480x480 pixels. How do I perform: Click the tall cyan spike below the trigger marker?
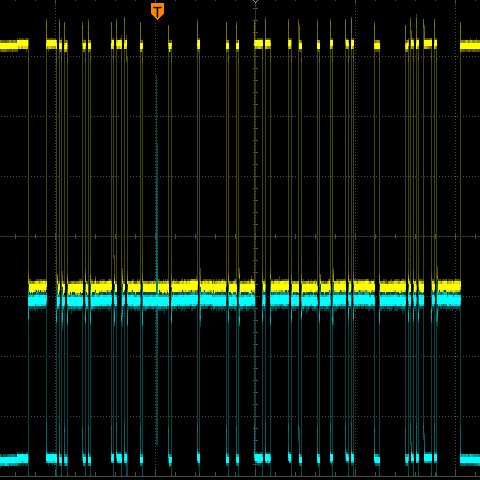click(x=156, y=143)
